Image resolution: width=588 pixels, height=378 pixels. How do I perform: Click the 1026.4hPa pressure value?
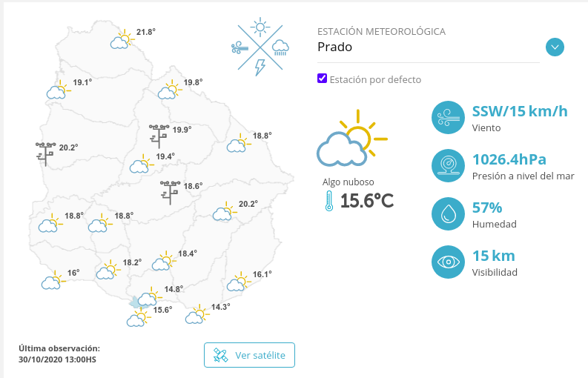(x=509, y=159)
